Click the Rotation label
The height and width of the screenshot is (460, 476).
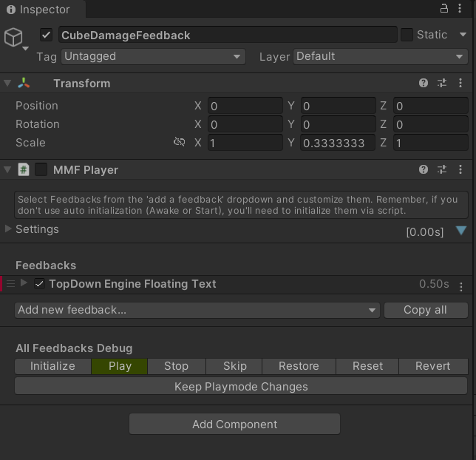(x=38, y=124)
